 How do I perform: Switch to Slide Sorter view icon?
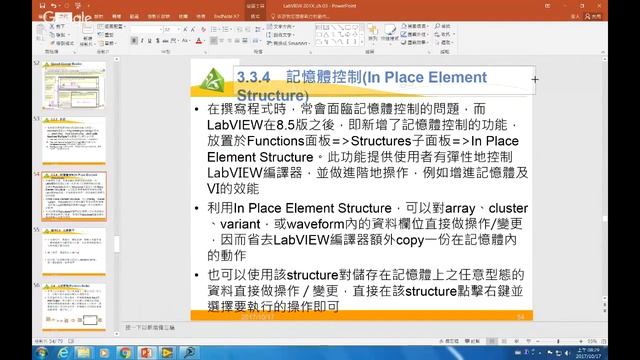click(504, 341)
